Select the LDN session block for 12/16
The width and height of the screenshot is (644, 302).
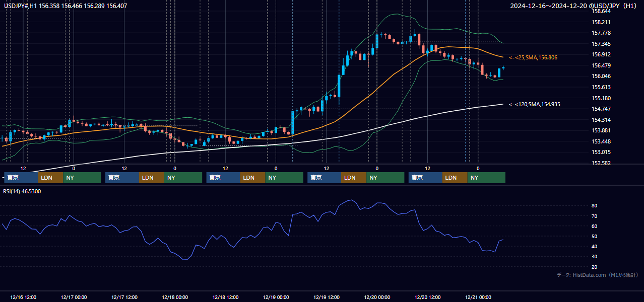[51, 178]
